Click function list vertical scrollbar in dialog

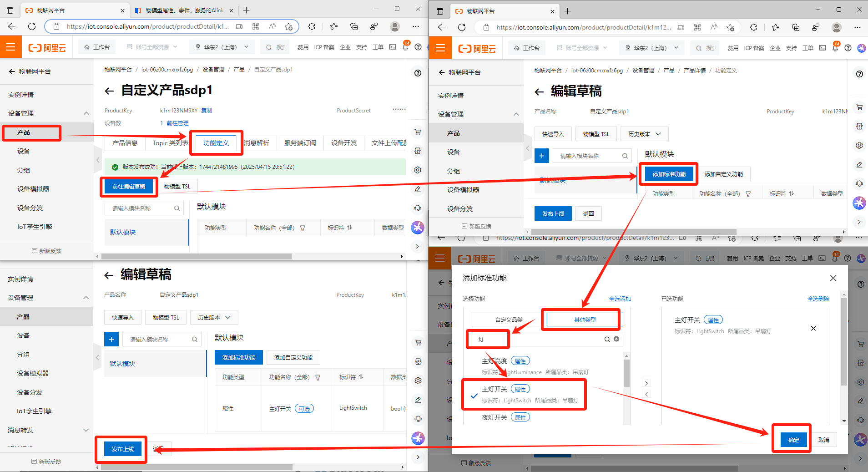[x=626, y=373]
